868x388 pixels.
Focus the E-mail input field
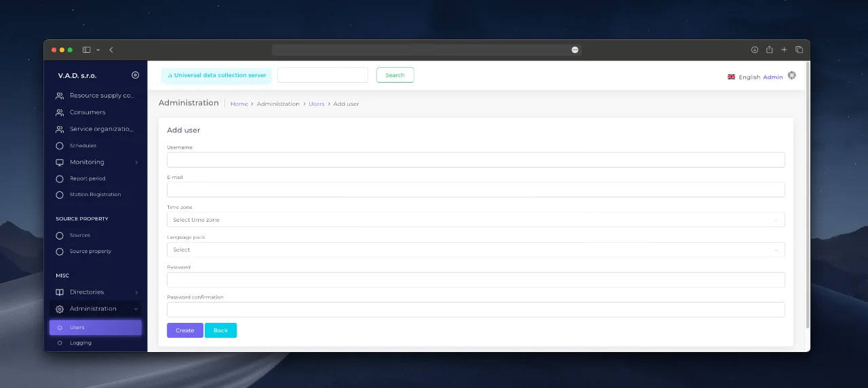coord(476,189)
